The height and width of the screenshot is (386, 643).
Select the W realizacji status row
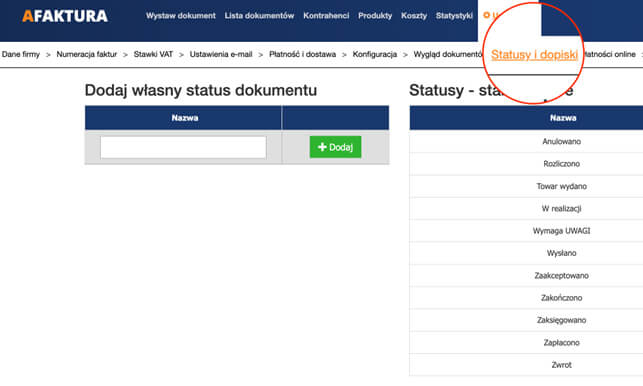pyautogui.click(x=526, y=208)
